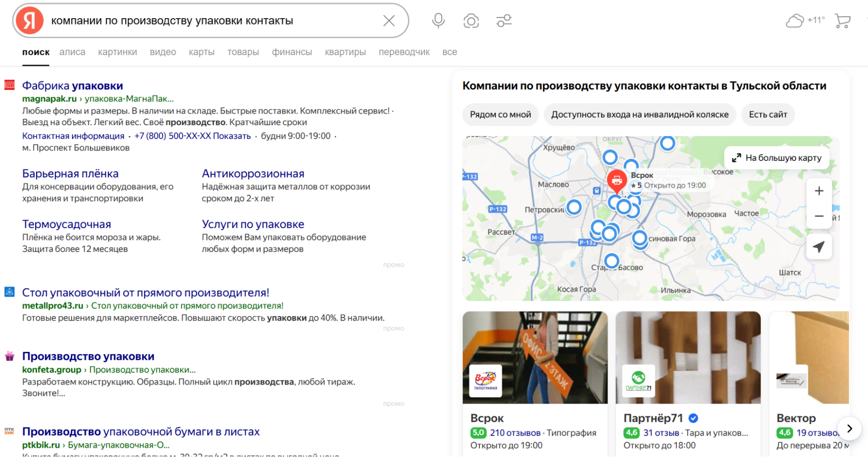The height and width of the screenshot is (457, 868).
Task: Open the Всрок photo thumbnail
Action: [x=535, y=358]
